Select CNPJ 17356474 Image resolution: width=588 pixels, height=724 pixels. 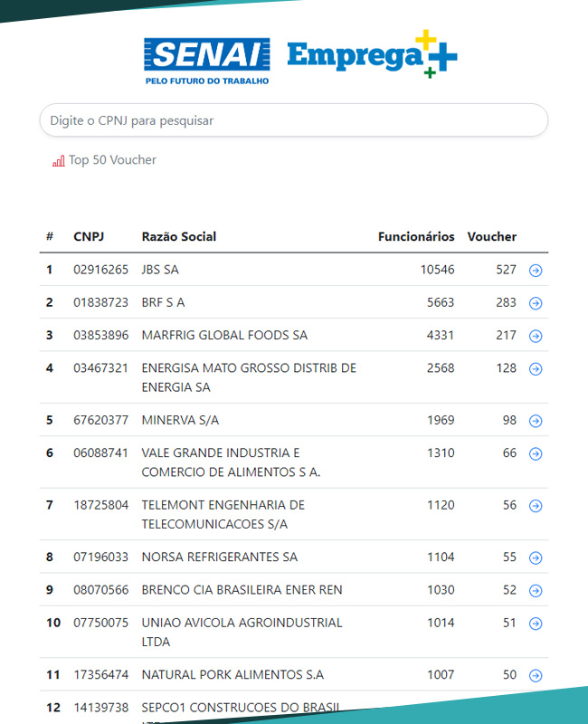[x=101, y=675]
